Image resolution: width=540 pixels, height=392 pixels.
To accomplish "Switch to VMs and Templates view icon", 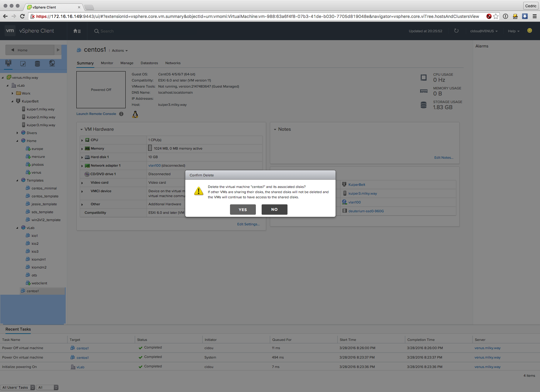I will [23, 63].
